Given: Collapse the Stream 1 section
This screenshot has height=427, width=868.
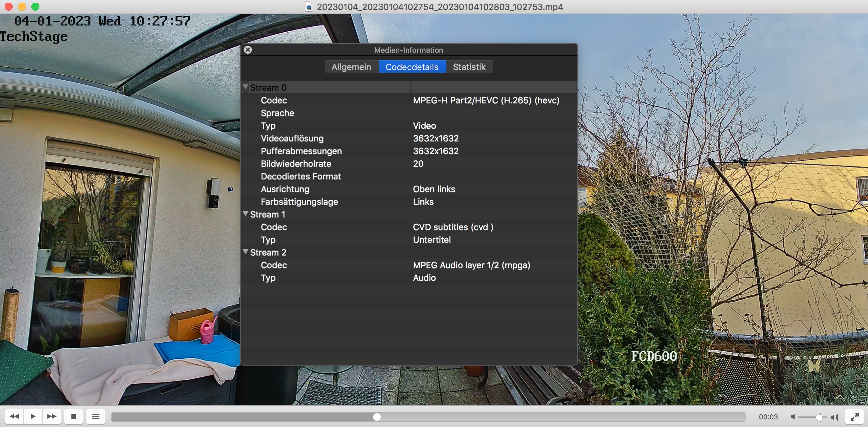Looking at the screenshot, I should 246,214.
